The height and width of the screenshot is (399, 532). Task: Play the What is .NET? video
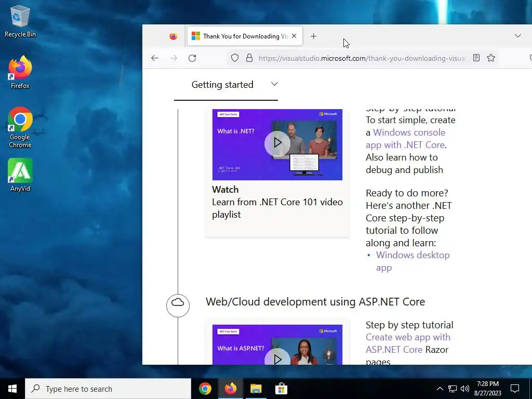pos(277,143)
